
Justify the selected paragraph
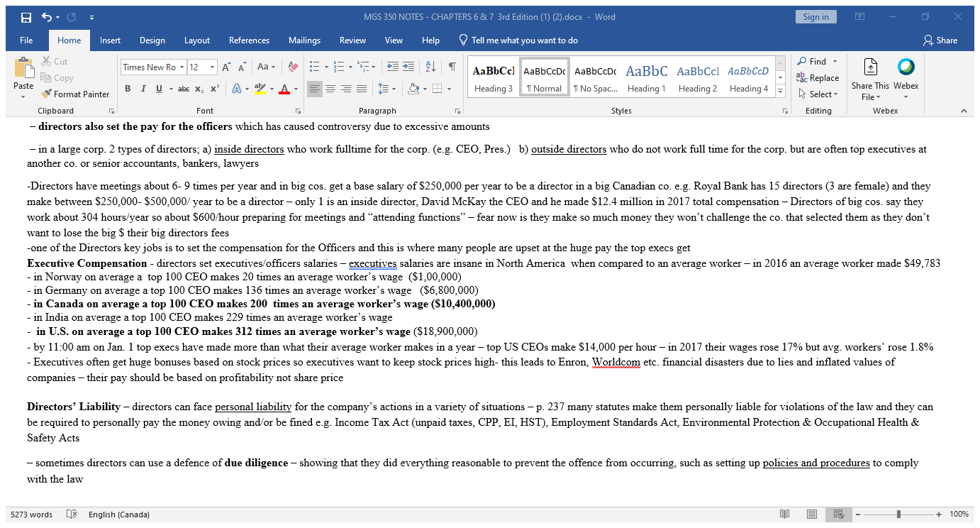point(362,88)
